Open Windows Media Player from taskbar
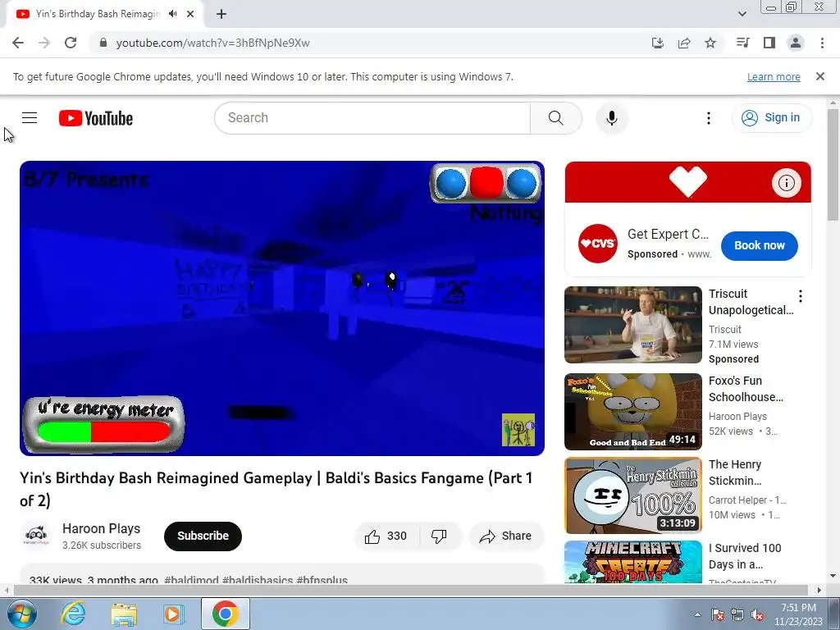The width and height of the screenshot is (840, 630). (173, 614)
